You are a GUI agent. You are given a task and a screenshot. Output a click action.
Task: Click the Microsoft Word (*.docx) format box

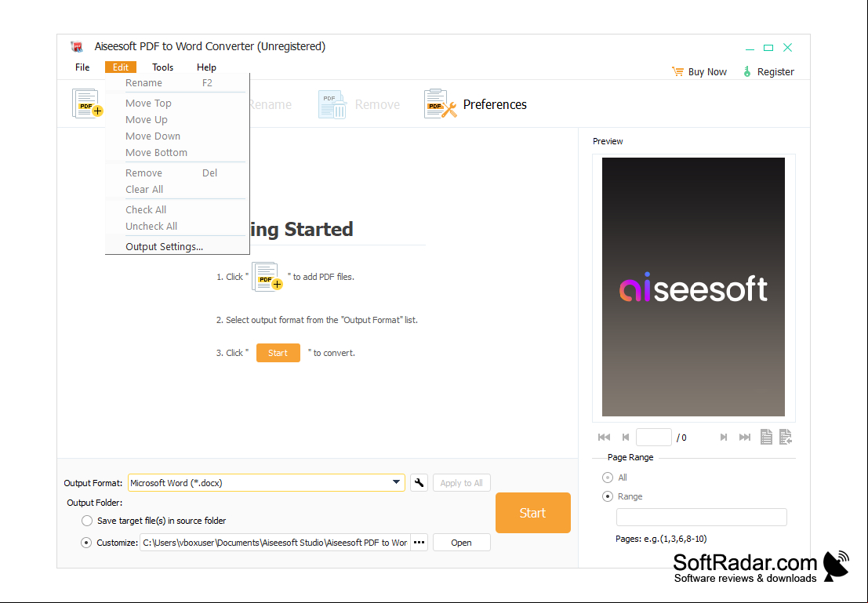coord(267,483)
